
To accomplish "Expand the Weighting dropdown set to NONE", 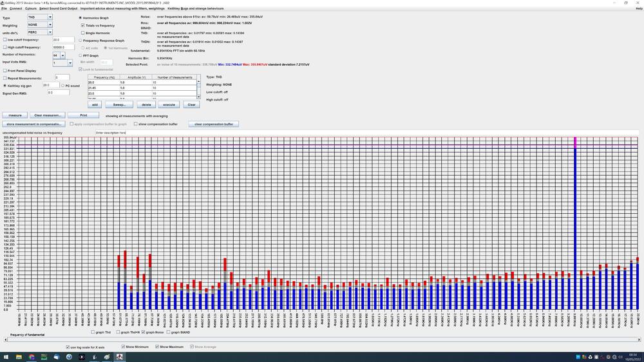I will coord(40,25).
